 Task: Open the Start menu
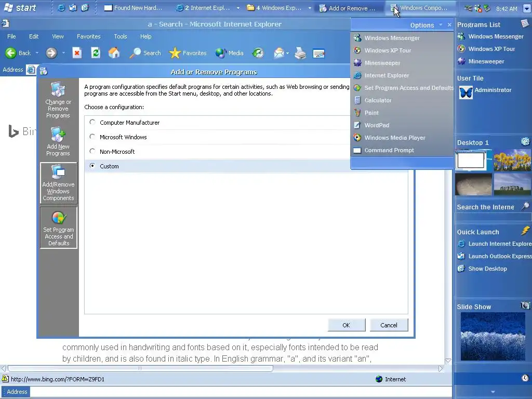click(x=20, y=8)
